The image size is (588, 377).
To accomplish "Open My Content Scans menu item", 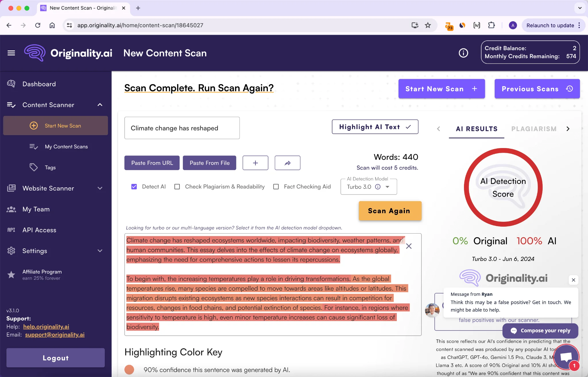I will (66, 146).
